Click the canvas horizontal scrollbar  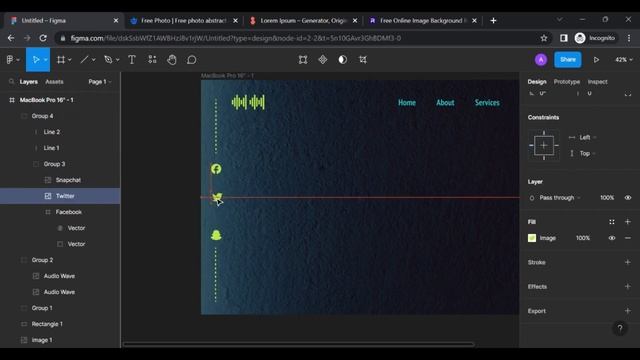point(298,344)
